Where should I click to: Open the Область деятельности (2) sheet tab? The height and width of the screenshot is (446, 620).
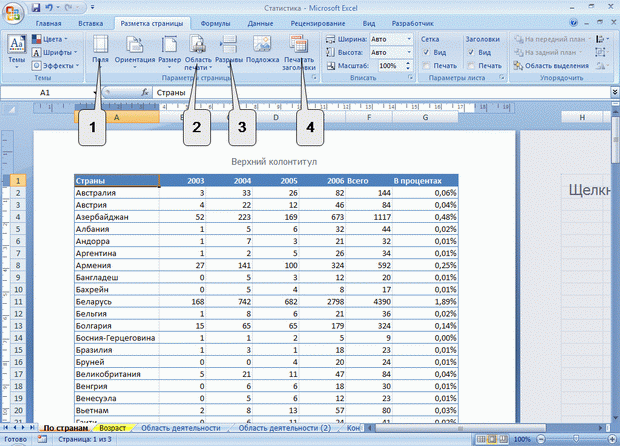[284, 428]
